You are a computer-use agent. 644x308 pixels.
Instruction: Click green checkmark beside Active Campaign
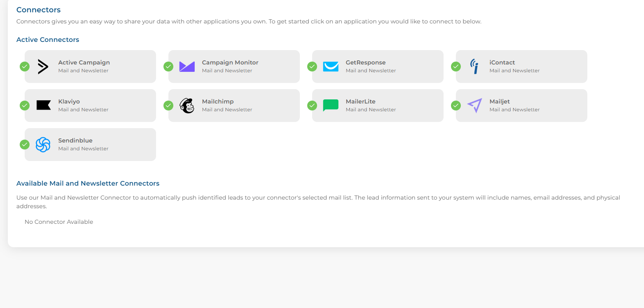(x=25, y=67)
